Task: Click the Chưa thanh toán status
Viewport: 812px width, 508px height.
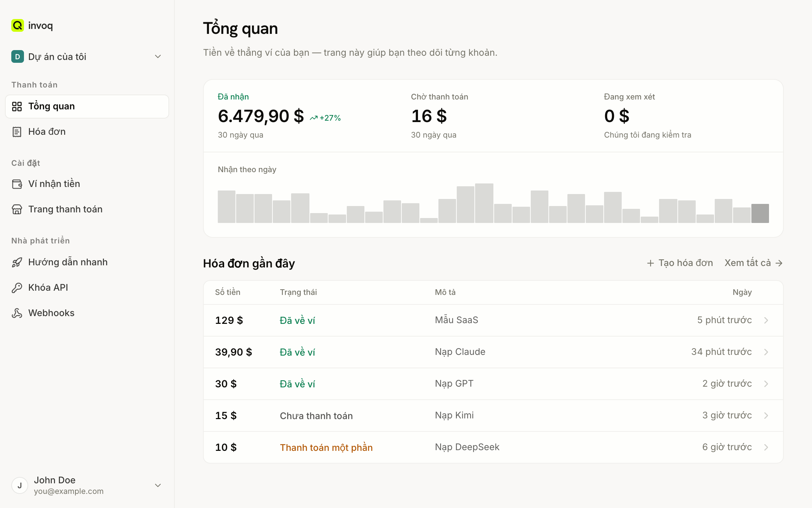Action: (316, 416)
